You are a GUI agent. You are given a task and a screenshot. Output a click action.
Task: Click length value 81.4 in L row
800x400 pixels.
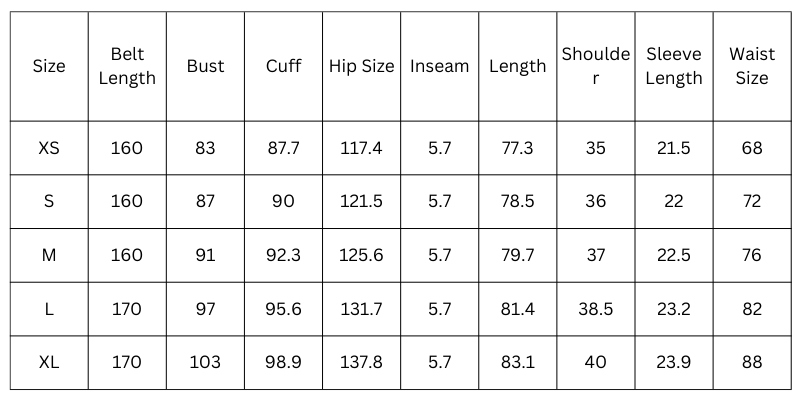517,309
